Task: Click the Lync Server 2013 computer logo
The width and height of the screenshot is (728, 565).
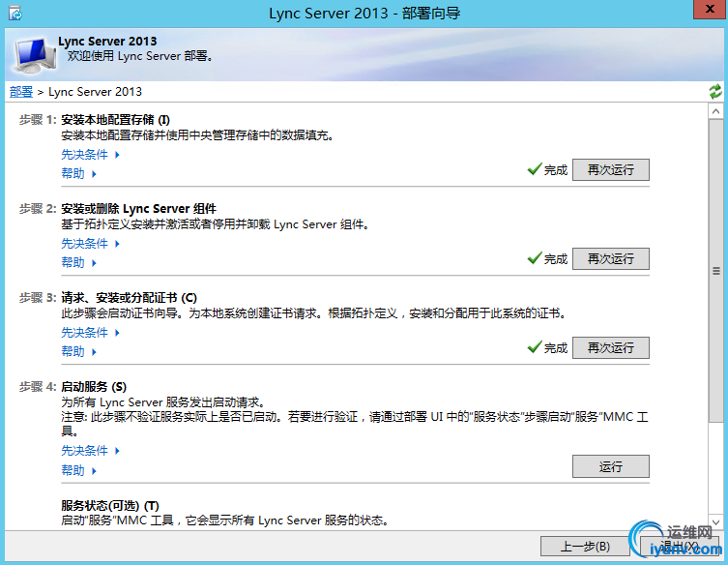Action: pos(34,55)
